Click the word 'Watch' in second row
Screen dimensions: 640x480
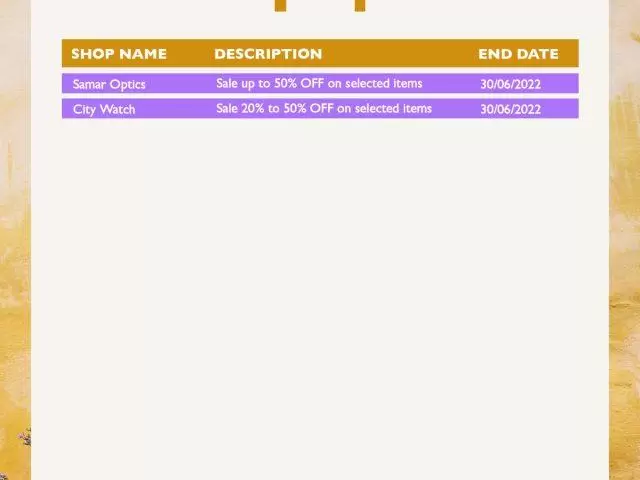(118, 109)
